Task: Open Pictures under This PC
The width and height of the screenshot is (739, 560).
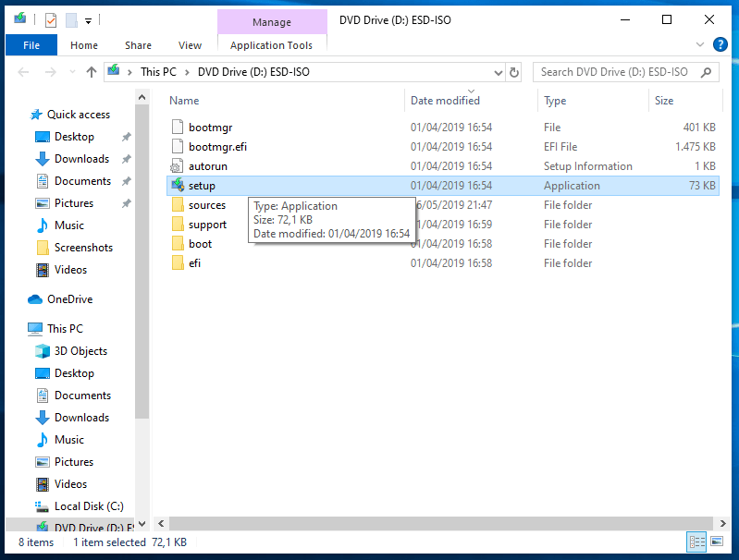Action: [x=74, y=461]
